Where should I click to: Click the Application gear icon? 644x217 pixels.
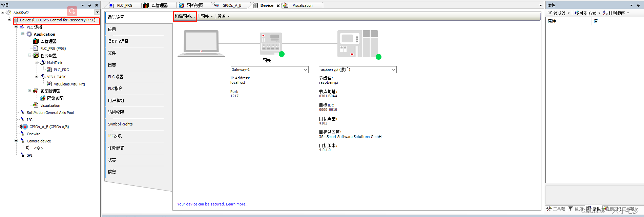click(29, 34)
